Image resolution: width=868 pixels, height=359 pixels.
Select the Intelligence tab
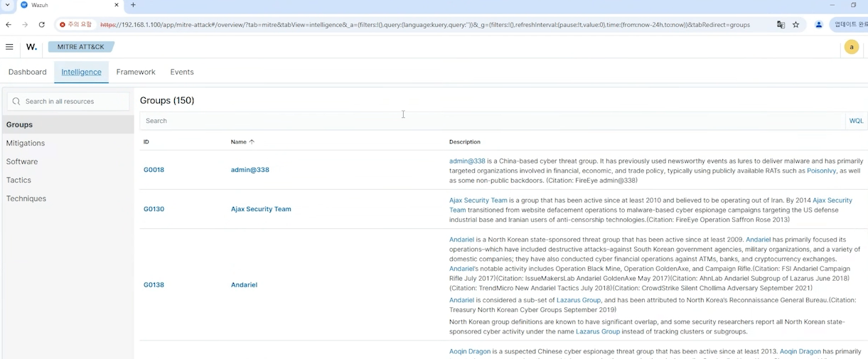tap(81, 72)
